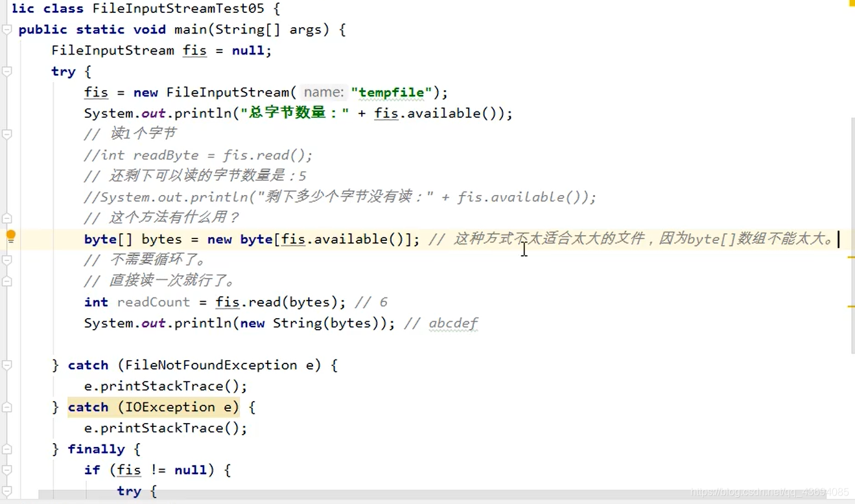855x504 pixels.
Task: Click the 'readCount' variable name
Action: click(x=154, y=302)
